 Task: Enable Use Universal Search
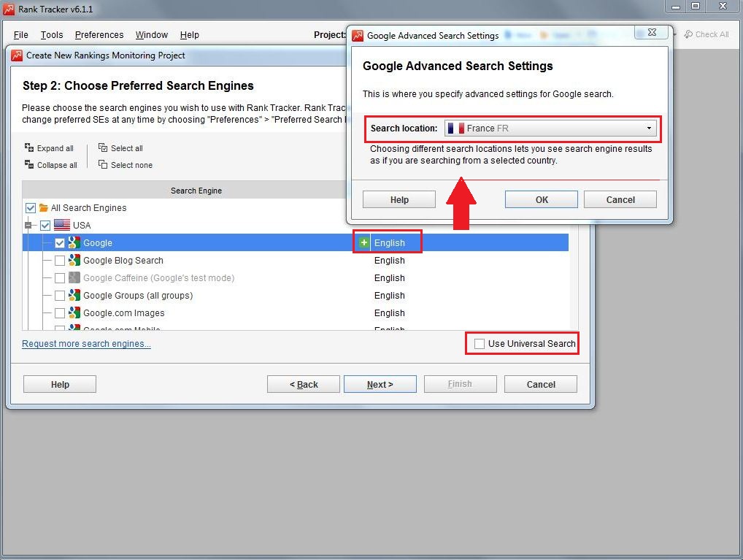[480, 344]
